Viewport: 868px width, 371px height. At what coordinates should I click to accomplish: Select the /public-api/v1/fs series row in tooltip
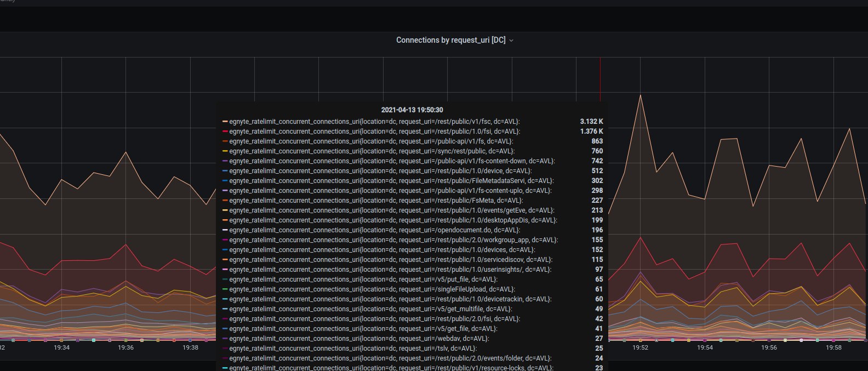point(371,141)
